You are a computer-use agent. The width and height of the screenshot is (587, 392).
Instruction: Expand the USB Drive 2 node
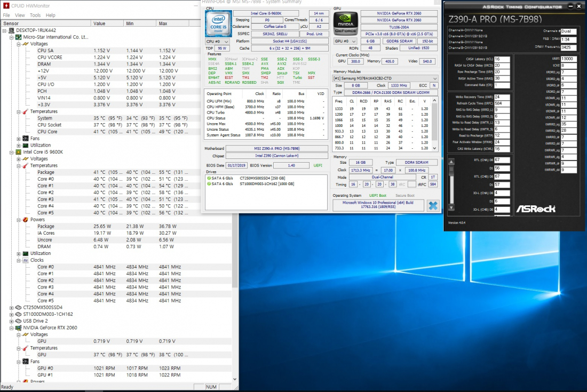[12, 321]
